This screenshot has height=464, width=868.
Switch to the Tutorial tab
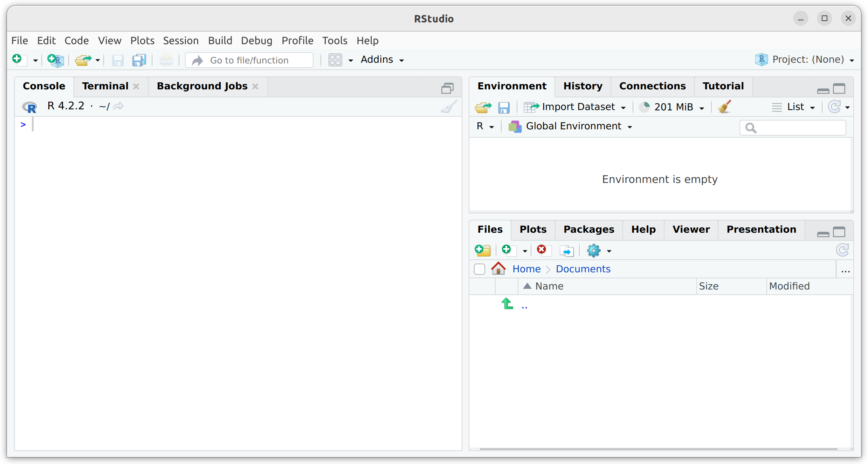point(723,86)
